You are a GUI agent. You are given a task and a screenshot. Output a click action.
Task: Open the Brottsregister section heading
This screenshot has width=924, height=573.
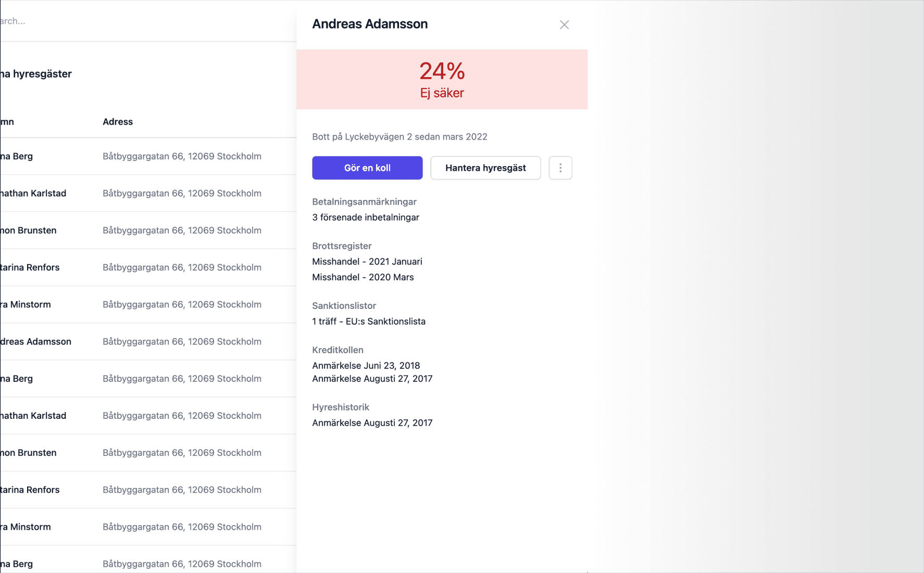tap(342, 246)
